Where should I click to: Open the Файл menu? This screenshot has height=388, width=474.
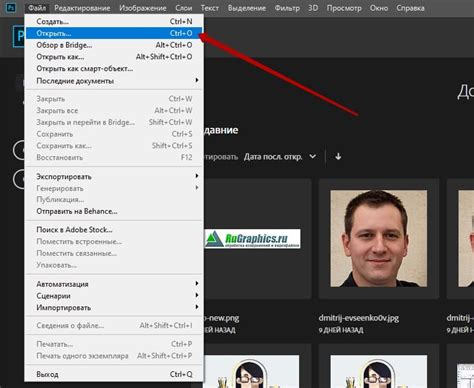coord(37,8)
